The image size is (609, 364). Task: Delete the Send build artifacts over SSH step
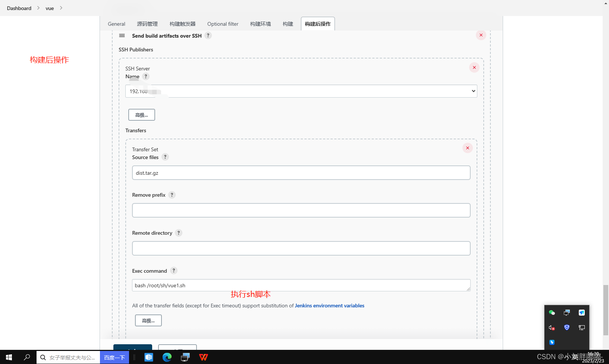point(481,35)
